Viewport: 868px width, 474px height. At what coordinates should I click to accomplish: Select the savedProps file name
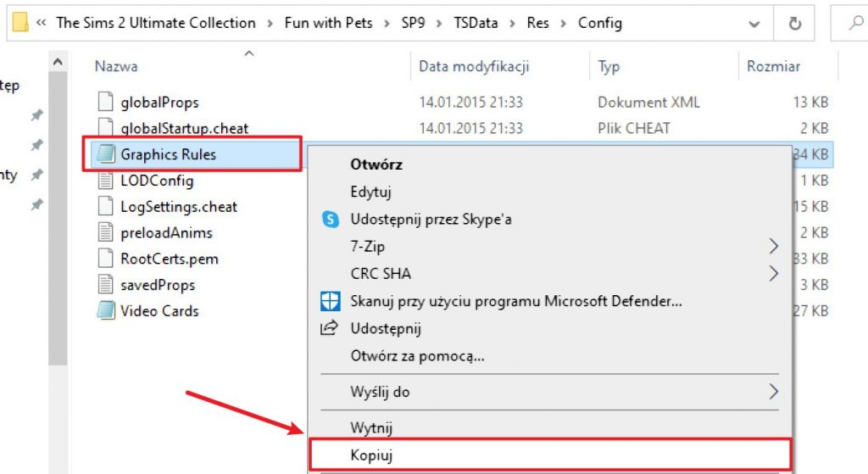158,285
